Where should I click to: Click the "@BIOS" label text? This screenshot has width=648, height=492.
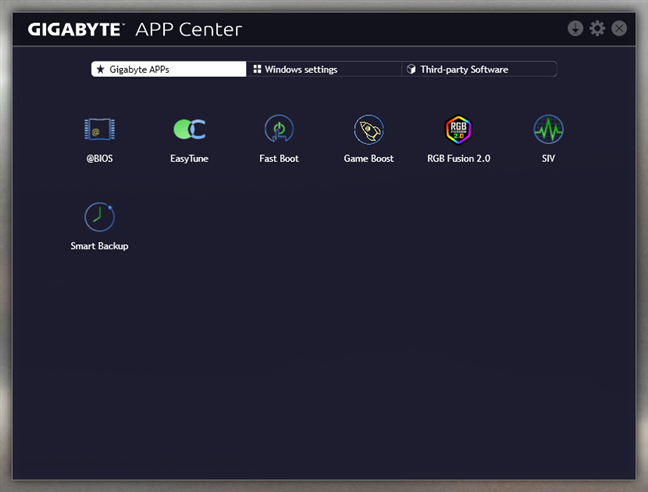pos(100,159)
